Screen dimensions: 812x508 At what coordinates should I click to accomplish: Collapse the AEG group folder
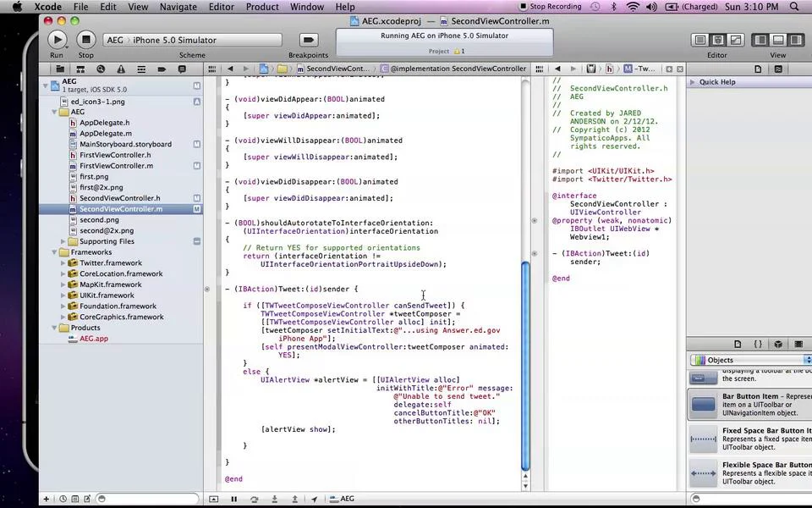(54, 112)
